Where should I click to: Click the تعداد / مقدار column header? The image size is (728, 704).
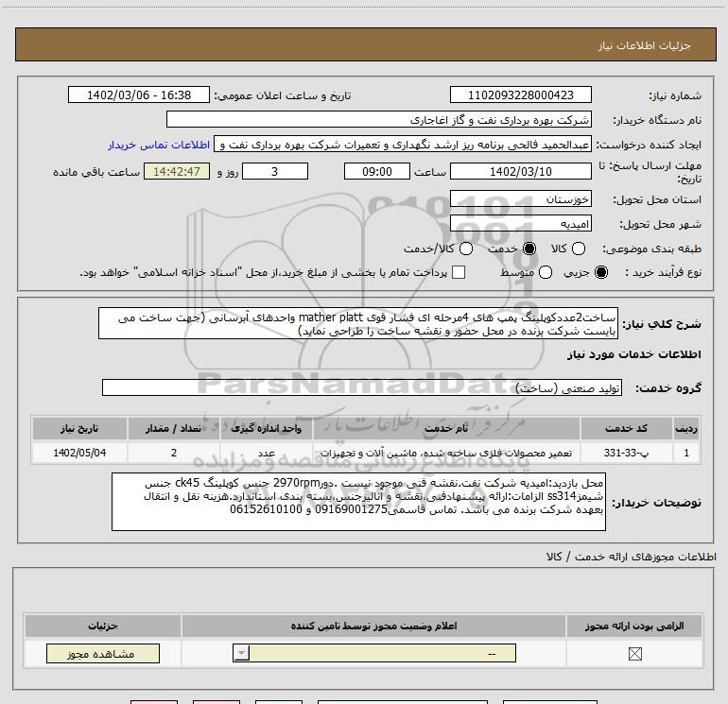(174, 428)
